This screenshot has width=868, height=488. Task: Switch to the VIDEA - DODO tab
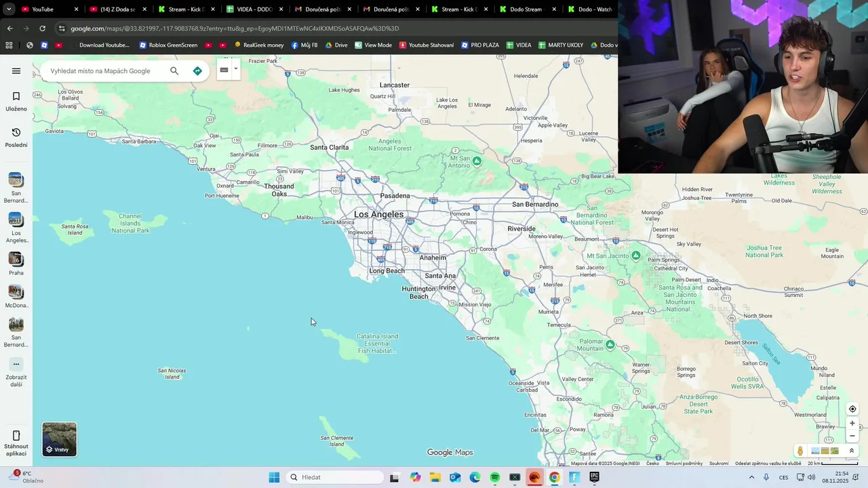pyautogui.click(x=255, y=9)
